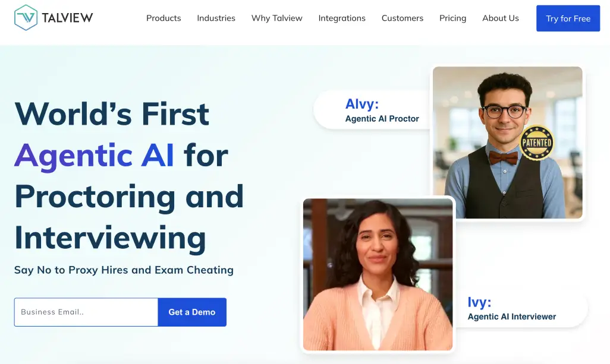Screen dimensions: 610x364
Task: Focus the Business Email input field
Action: (x=86, y=312)
